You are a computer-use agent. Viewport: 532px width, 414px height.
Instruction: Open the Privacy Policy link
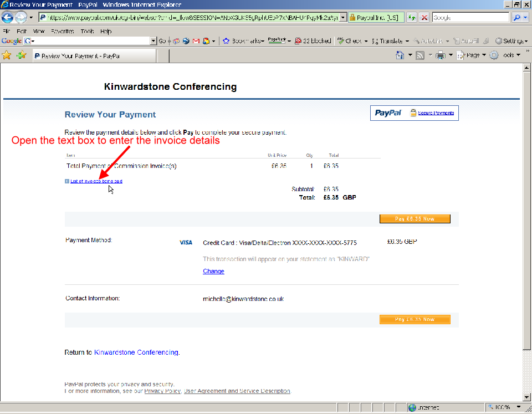pyautogui.click(x=162, y=391)
